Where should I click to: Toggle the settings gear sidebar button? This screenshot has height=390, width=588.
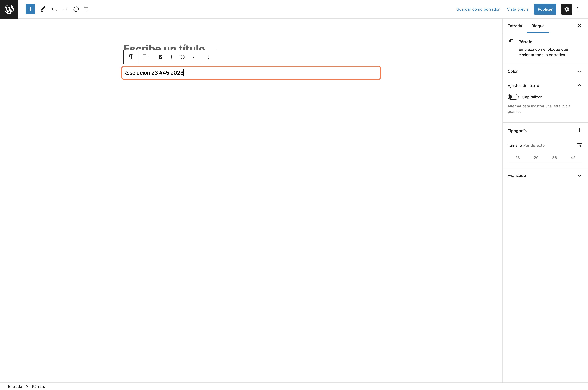click(x=566, y=9)
